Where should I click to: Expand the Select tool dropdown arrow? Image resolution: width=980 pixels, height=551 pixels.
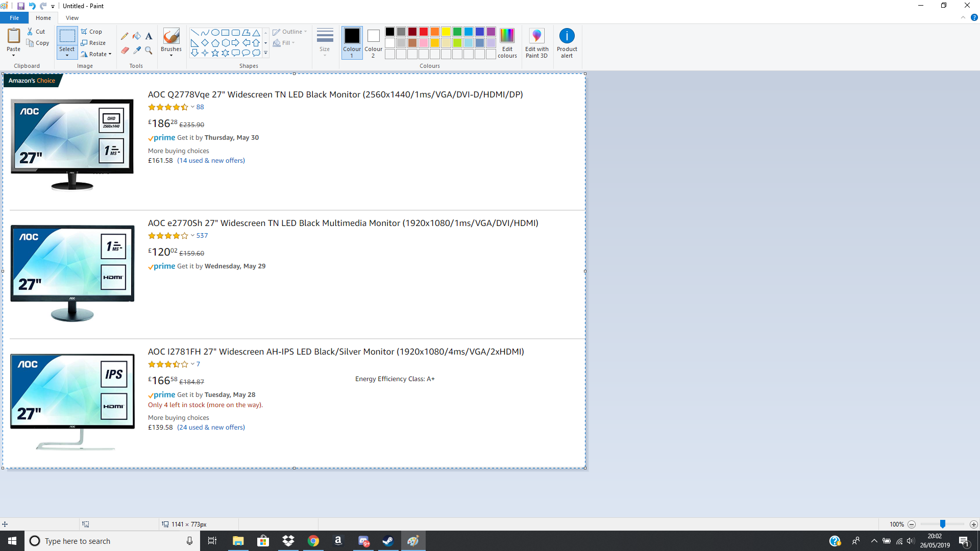(67, 55)
